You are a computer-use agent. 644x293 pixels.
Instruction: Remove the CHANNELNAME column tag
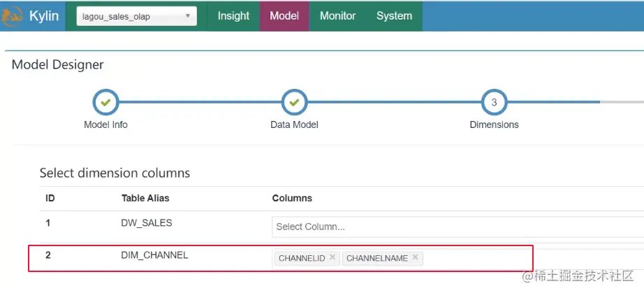[415, 257]
